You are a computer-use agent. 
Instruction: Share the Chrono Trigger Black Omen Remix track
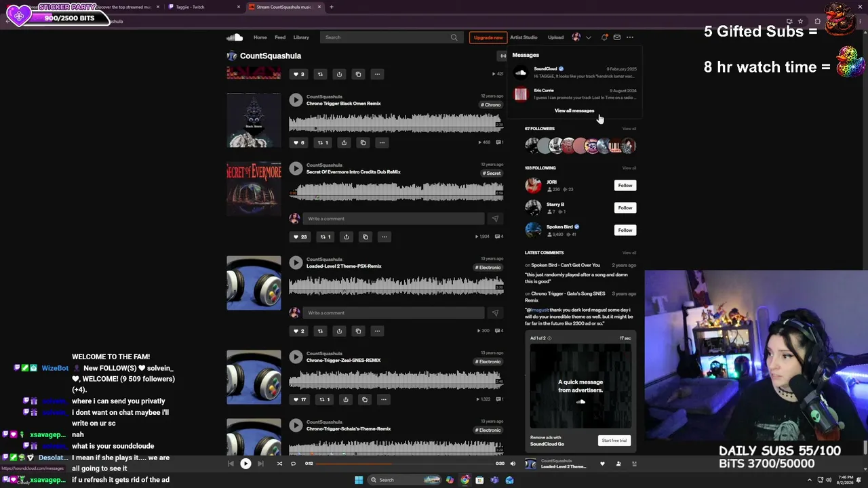pos(344,142)
